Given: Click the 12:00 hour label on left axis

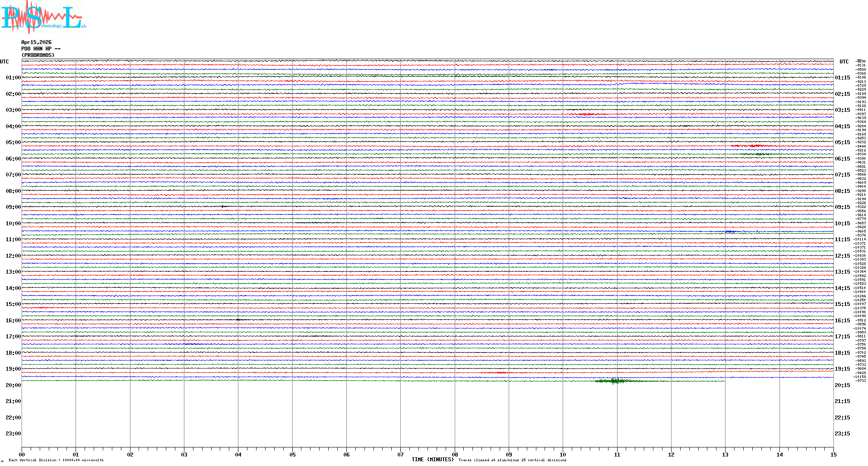Looking at the screenshot, I should pyautogui.click(x=13, y=256).
